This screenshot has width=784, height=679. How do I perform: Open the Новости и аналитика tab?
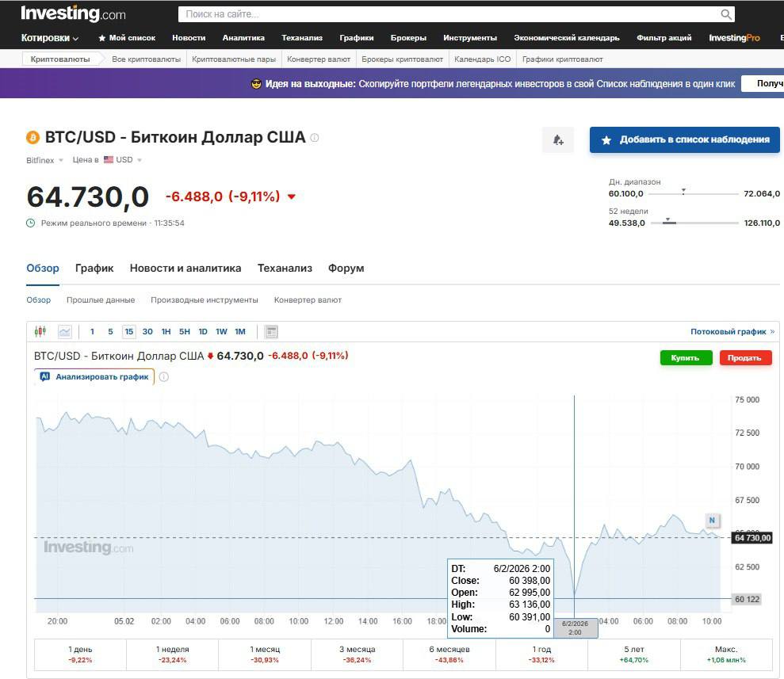(185, 269)
